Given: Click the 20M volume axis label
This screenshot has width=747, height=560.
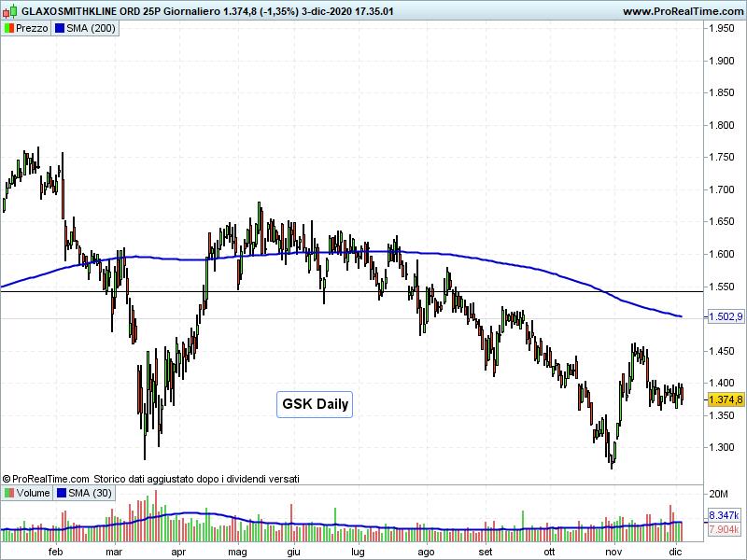Looking at the screenshot, I should click(718, 494).
